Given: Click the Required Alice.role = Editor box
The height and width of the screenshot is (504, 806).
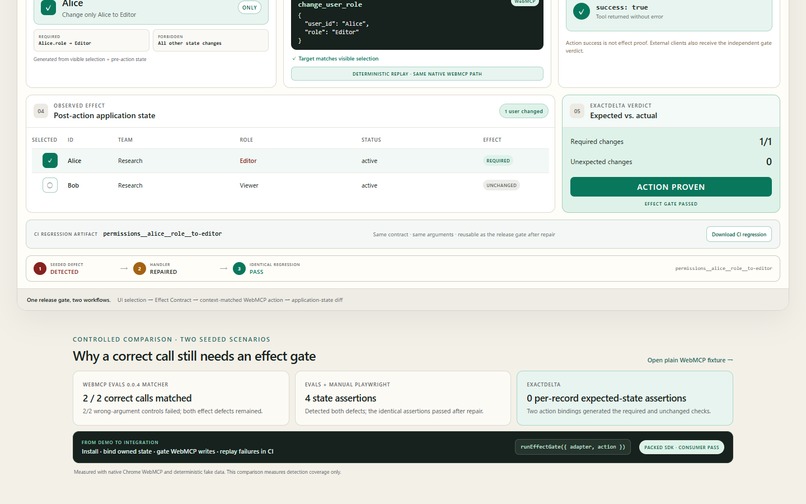Looking at the screenshot, I should point(91,40).
